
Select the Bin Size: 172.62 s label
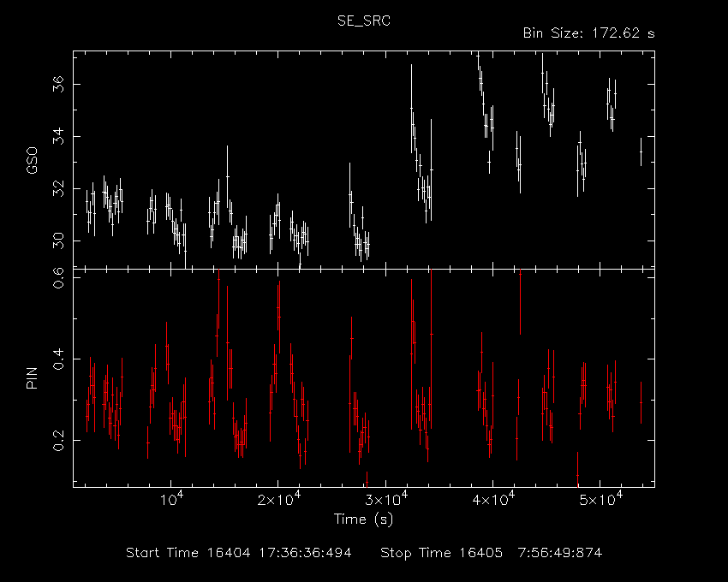588,33
